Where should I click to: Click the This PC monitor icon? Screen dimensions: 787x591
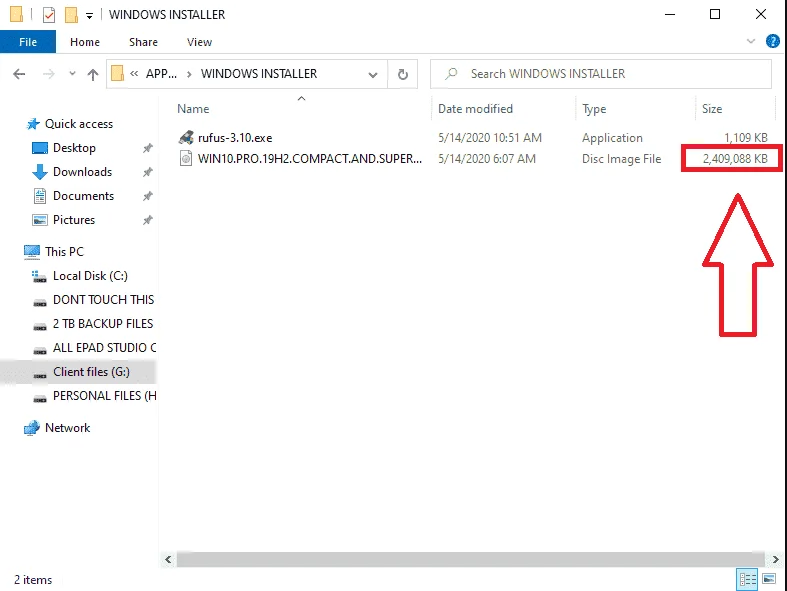pos(32,252)
